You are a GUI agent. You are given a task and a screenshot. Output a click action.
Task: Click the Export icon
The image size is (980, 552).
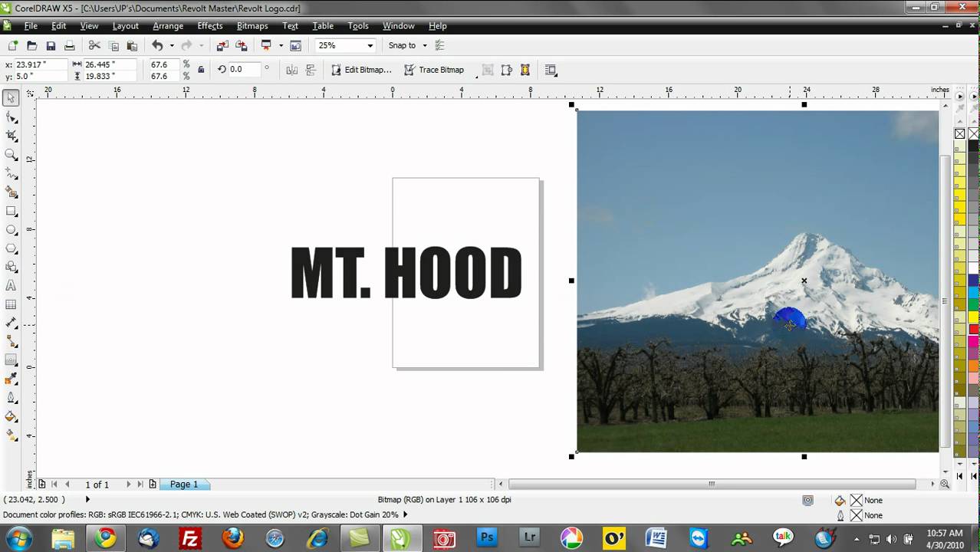click(x=242, y=45)
